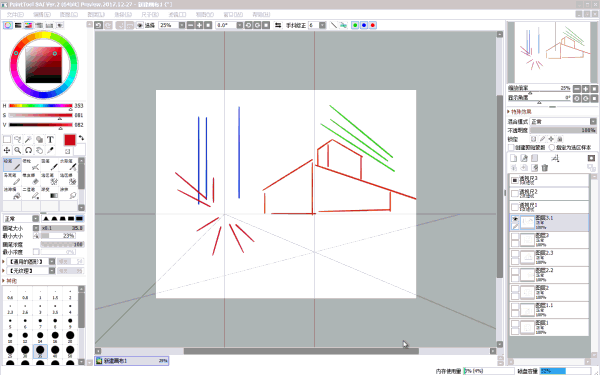Open the 尺子(R) menu
Image resolution: width=600 pixels, height=375 pixels.
pos(150,15)
